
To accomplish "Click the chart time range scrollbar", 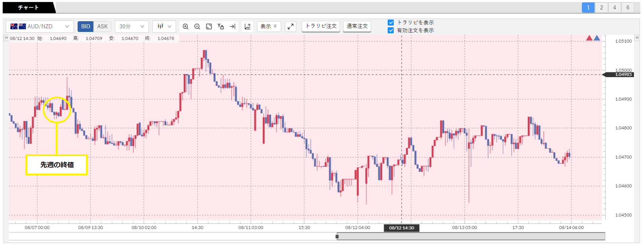I will (471, 236).
